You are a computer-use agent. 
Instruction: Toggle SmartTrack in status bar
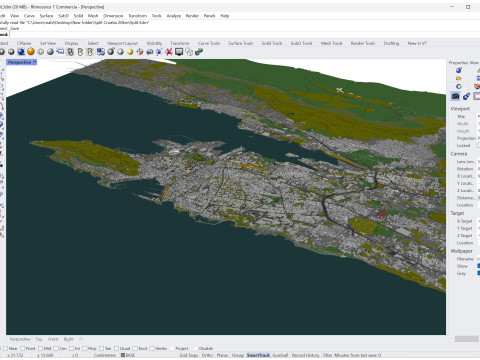[x=258, y=355]
